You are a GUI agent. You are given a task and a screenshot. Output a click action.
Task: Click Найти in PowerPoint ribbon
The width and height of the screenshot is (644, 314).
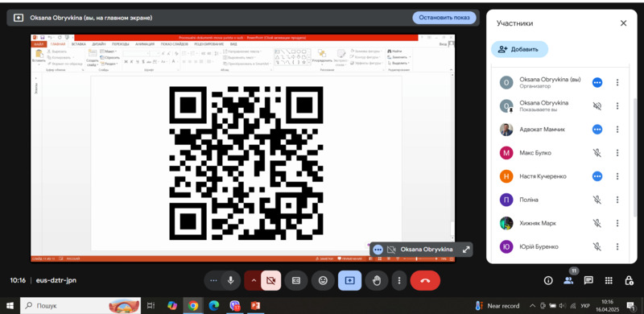tap(394, 52)
